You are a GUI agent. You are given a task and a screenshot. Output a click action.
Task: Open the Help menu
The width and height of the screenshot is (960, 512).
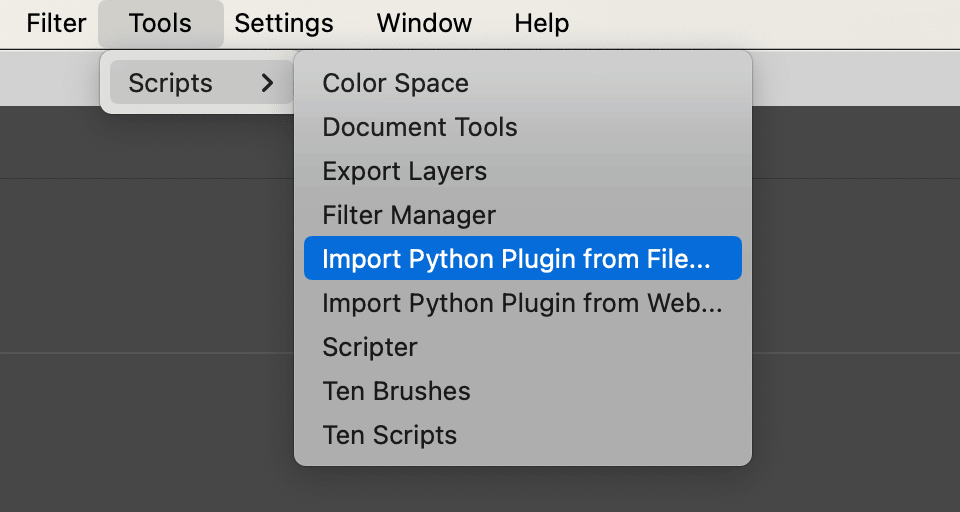(x=541, y=23)
